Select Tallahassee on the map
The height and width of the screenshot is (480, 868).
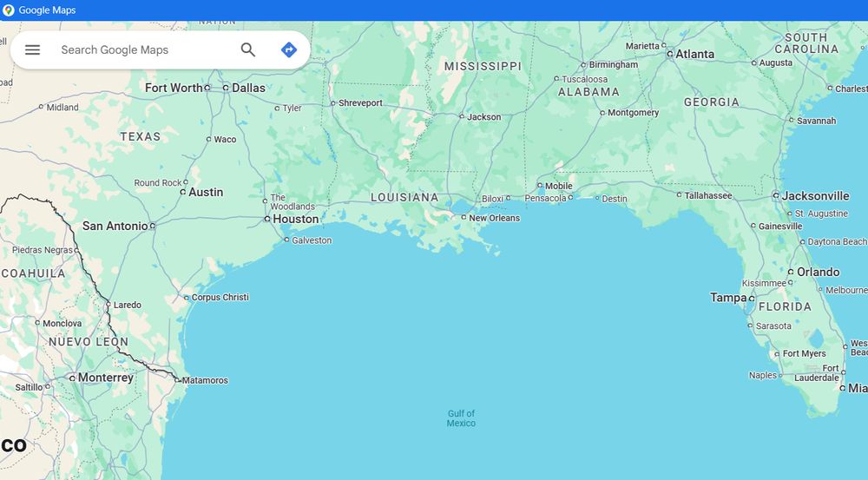tap(708, 196)
